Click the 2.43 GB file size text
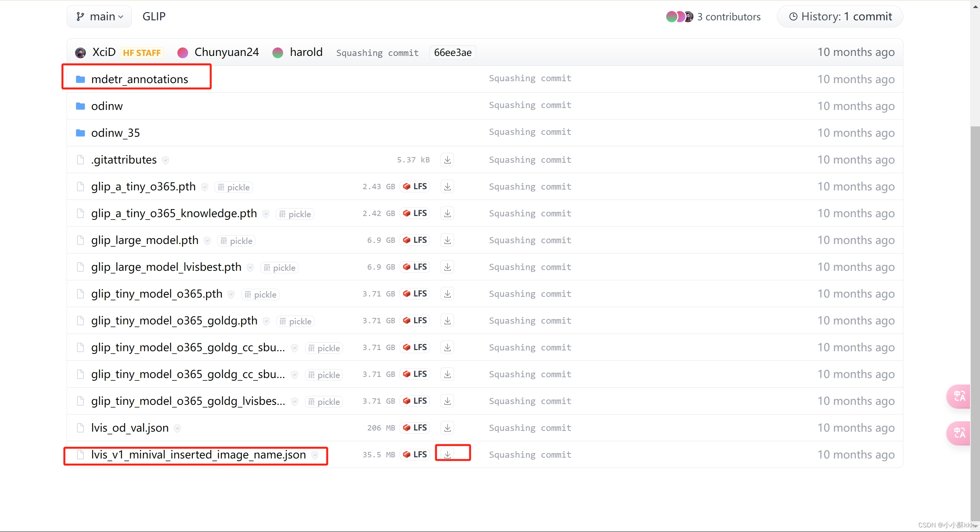 pos(379,187)
